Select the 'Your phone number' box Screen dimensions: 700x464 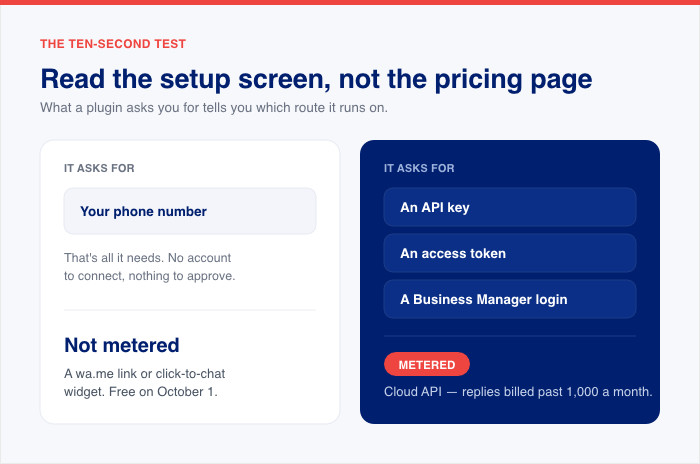[190, 211]
